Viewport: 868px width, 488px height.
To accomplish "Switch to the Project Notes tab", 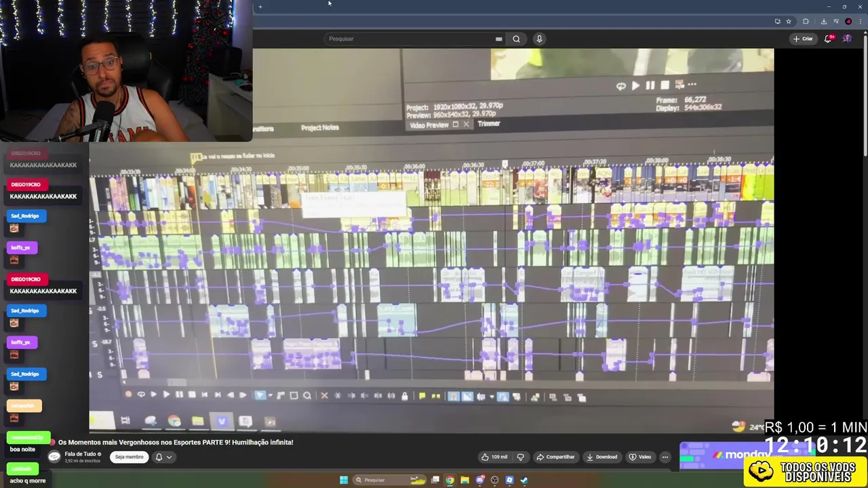I will pos(319,127).
